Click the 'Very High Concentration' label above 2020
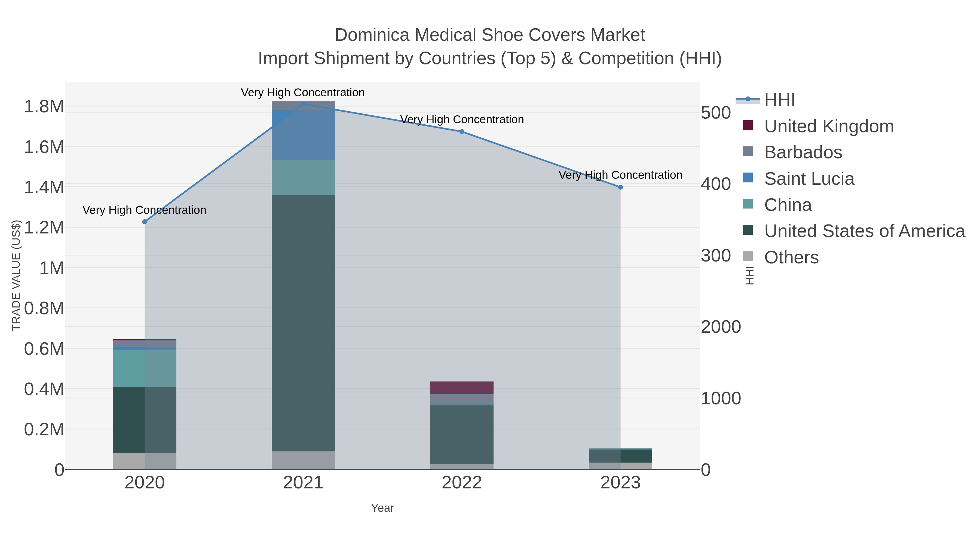The height and width of the screenshot is (551, 980). coord(145,210)
